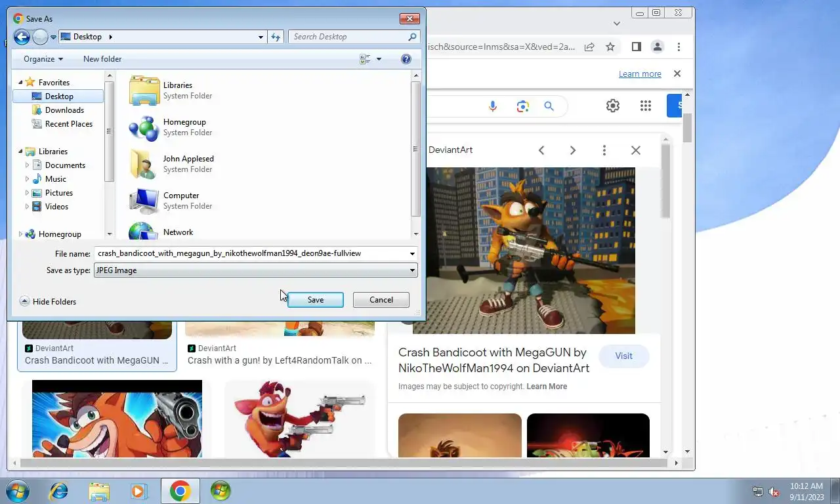Open the Organize menu

[43, 59]
